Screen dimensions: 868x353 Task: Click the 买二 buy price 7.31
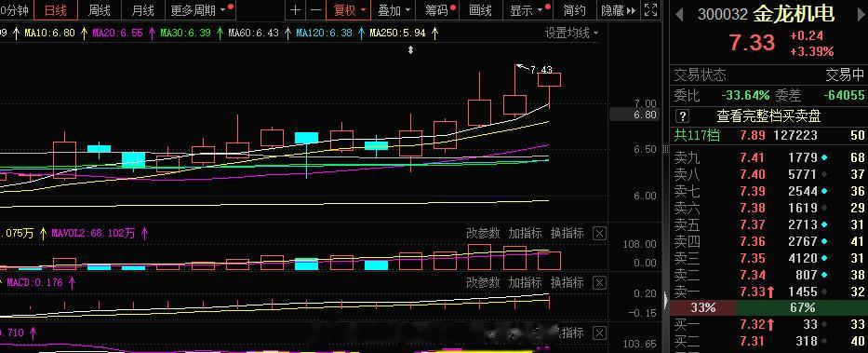point(753,342)
